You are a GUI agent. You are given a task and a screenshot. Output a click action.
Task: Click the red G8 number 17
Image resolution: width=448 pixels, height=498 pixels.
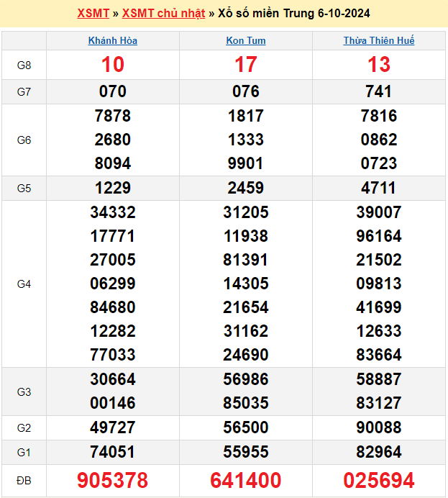coord(246,65)
